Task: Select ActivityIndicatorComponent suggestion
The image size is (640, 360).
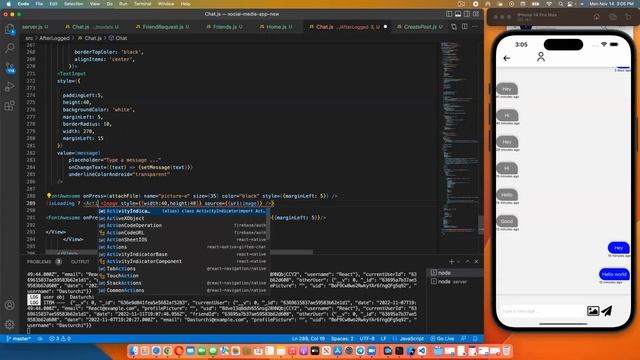Action: pyautogui.click(x=183, y=261)
